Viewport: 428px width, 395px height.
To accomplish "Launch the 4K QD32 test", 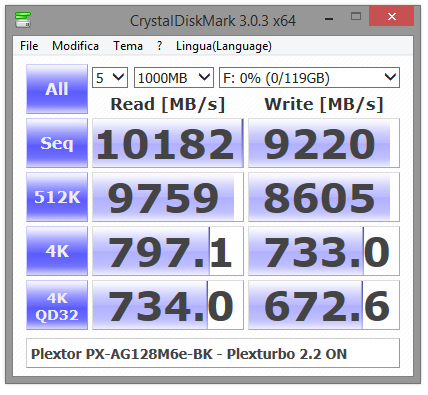I will 57,305.
